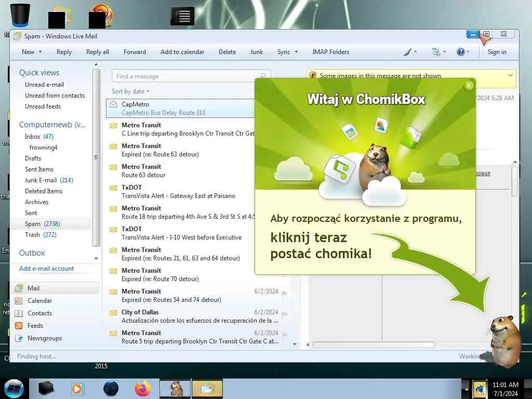The height and width of the screenshot is (399, 532).
Task: Collapse the Computernewb account folders
Action: coord(52,125)
